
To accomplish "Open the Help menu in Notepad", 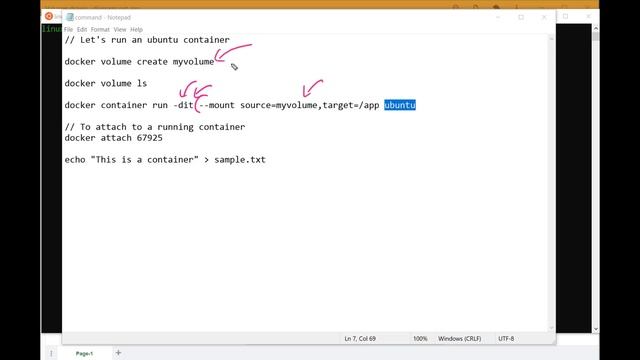I will pyautogui.click(x=136, y=29).
